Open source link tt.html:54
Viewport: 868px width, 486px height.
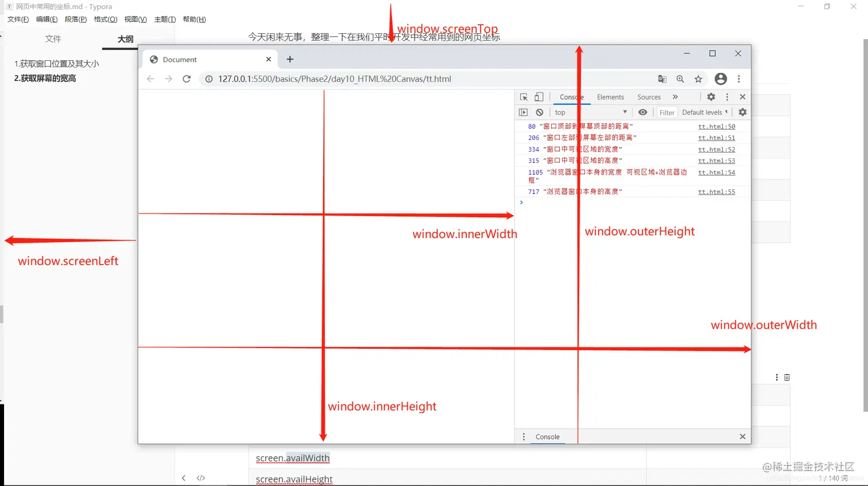[716, 172]
